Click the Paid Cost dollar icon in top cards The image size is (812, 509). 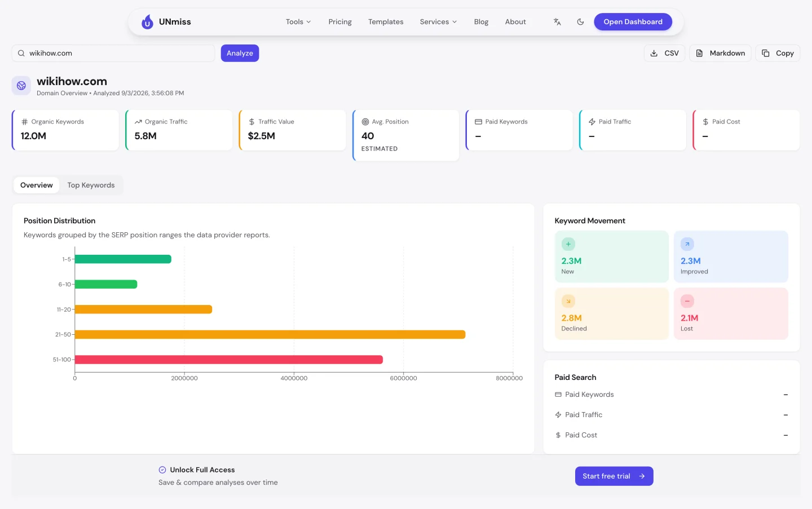pos(705,122)
